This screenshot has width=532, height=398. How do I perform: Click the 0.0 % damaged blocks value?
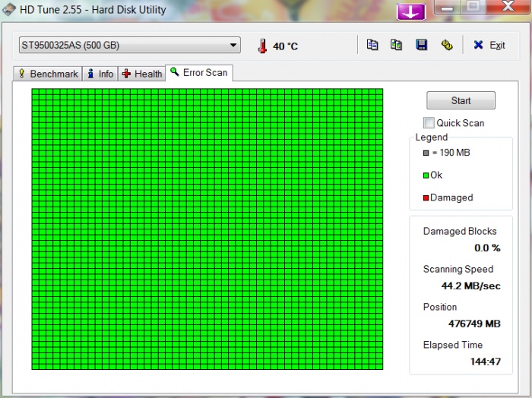click(x=487, y=248)
